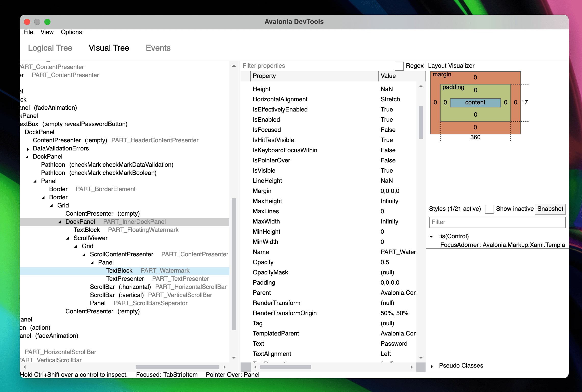The height and width of the screenshot is (392, 582).
Task: Click properties horizontal scroll right arrow
Action: pyautogui.click(x=412, y=367)
